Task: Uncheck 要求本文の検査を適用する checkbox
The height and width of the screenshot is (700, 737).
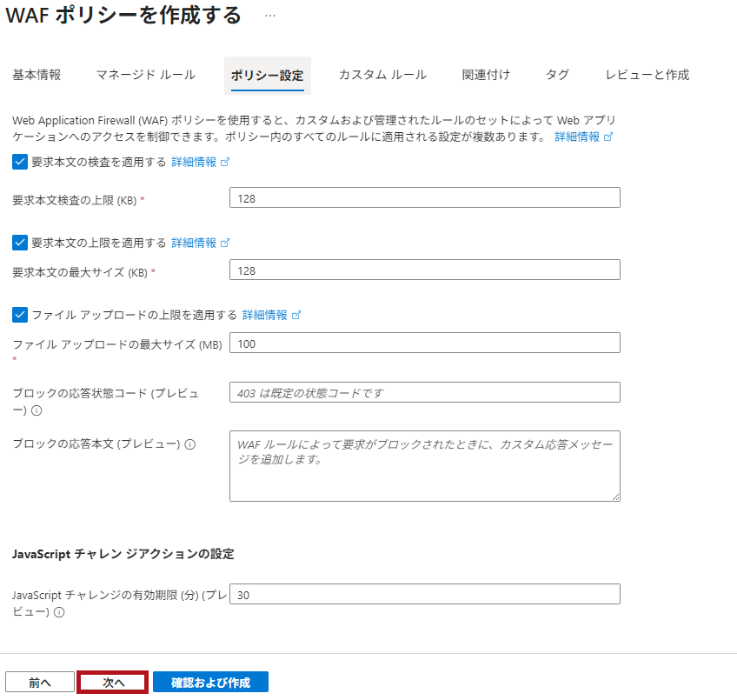Action: 20,162
